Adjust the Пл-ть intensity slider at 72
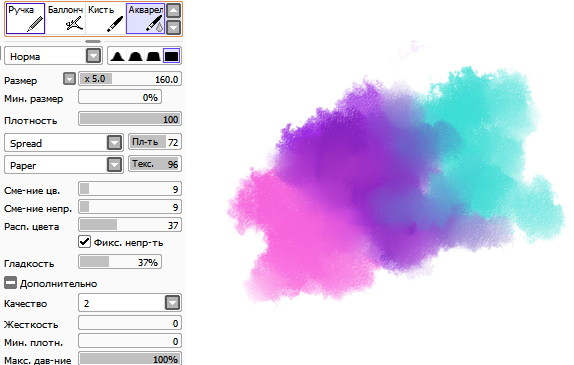574x365 pixels. click(155, 142)
